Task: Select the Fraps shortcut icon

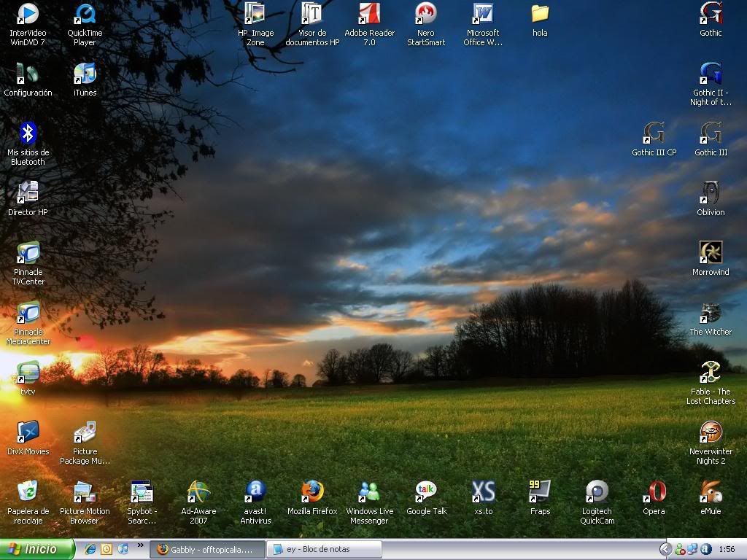Action: (540, 492)
